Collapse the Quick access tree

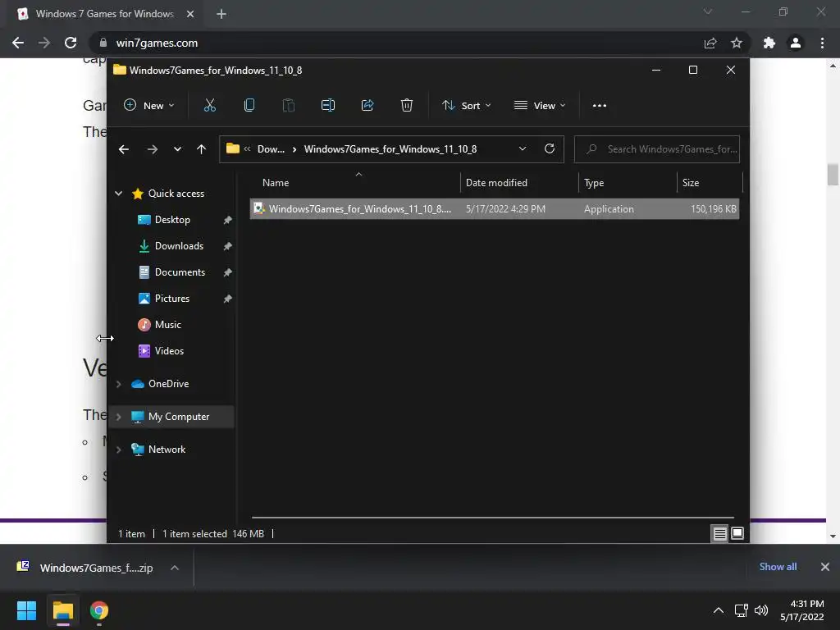pyautogui.click(x=118, y=194)
